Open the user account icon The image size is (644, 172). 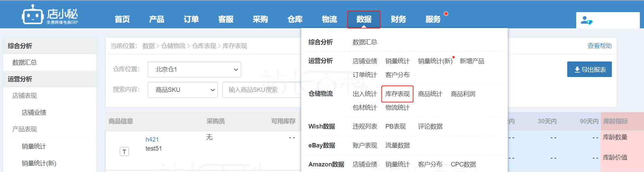coord(586,20)
